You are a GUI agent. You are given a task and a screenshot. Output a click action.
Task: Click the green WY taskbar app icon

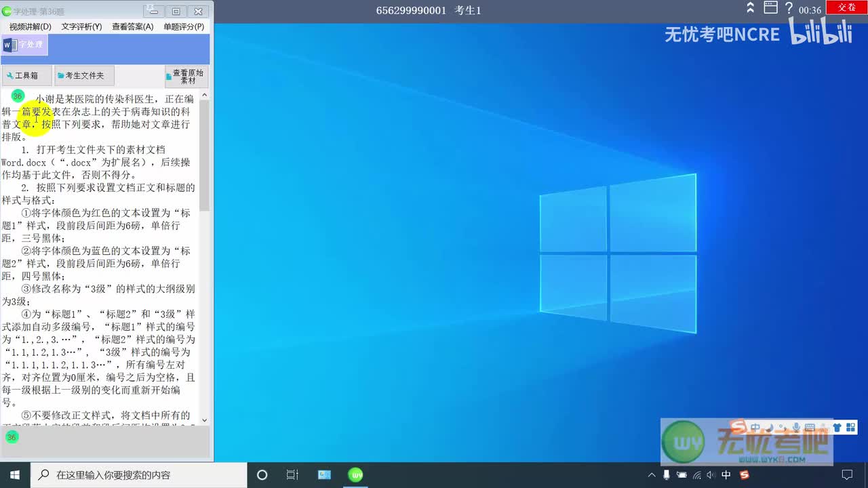355,475
